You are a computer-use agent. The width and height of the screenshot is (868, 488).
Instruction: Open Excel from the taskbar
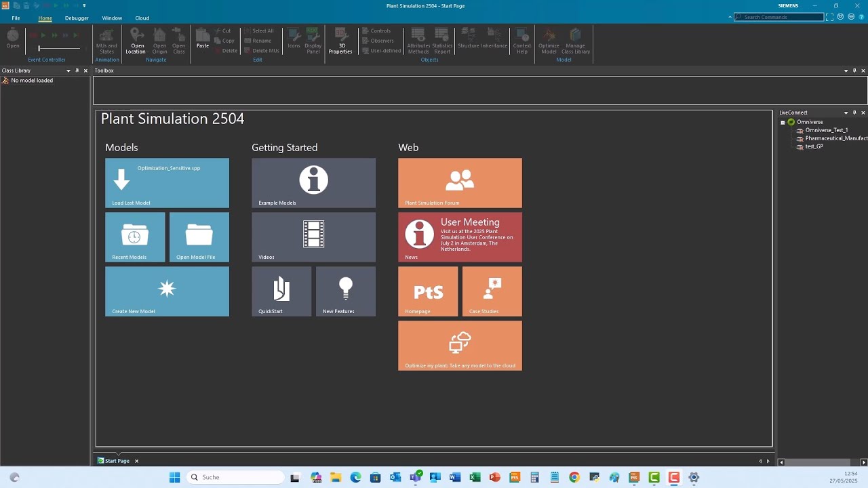tap(475, 477)
